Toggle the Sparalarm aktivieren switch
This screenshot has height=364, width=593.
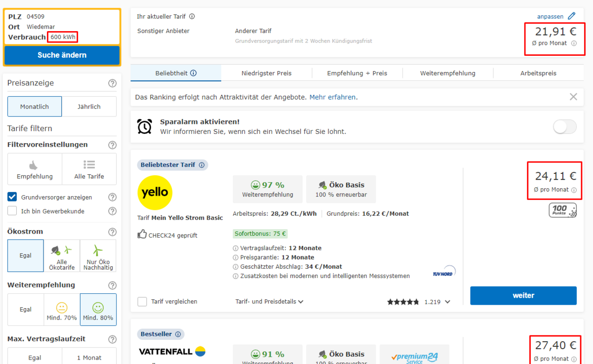pyautogui.click(x=565, y=126)
